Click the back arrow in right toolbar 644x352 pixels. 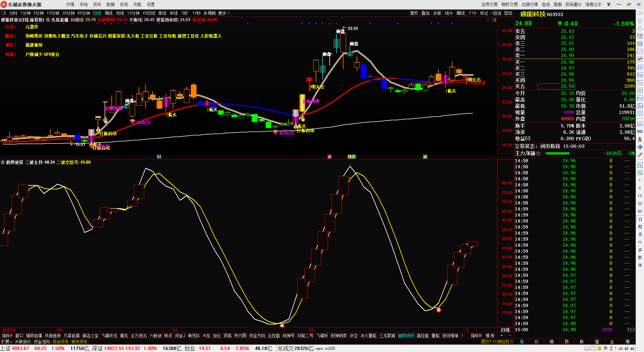click(x=640, y=13)
